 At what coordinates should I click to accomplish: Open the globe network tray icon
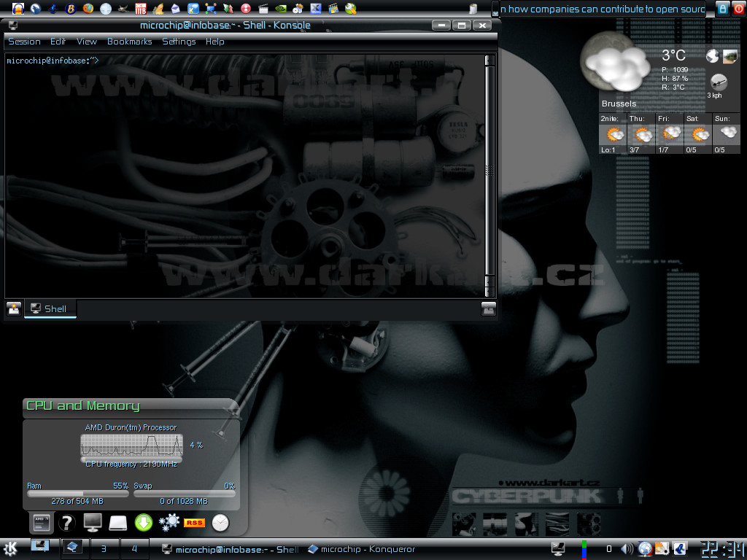tap(645, 549)
